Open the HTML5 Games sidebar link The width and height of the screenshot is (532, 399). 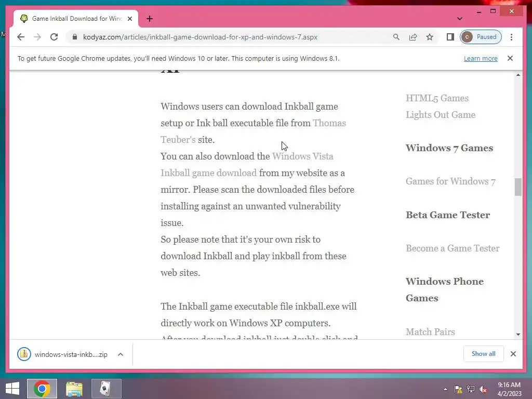pos(437,98)
